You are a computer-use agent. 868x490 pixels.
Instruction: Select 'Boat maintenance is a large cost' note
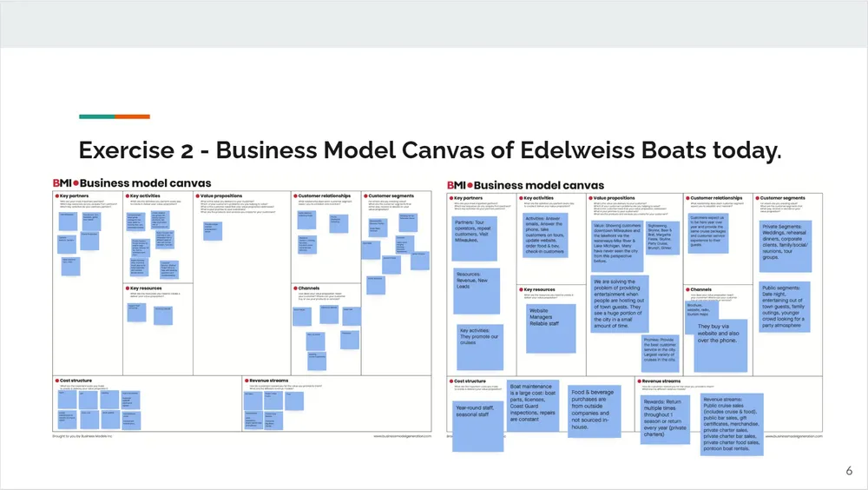533,406
